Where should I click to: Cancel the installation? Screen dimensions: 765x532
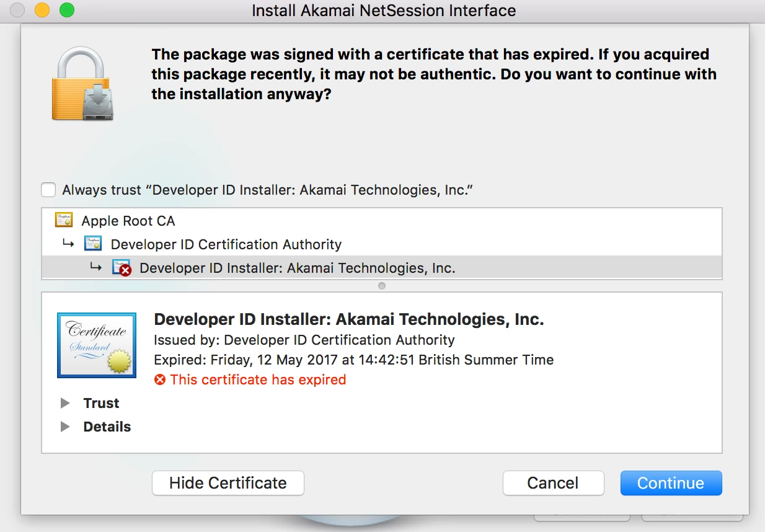pos(553,483)
